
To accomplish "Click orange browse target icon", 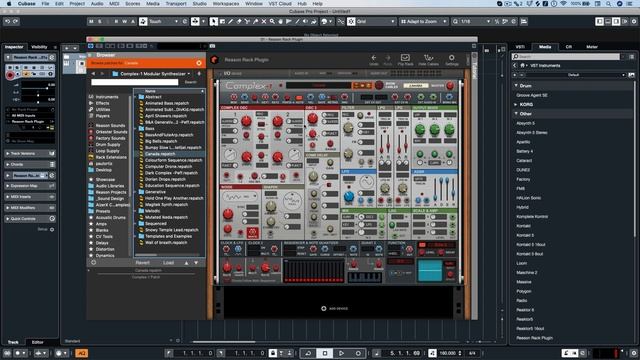I will [x=199, y=63].
